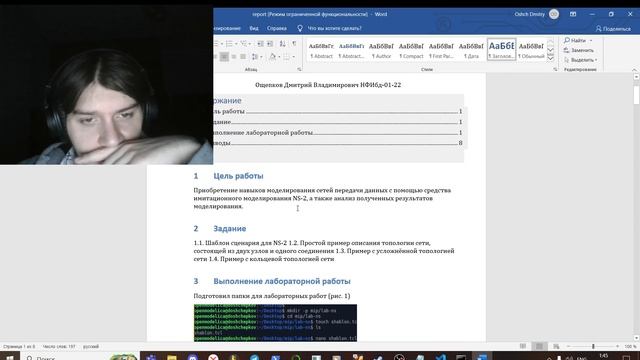The height and width of the screenshot is (360, 640).
Task: Expand the full styles gallery
Action: point(550,58)
